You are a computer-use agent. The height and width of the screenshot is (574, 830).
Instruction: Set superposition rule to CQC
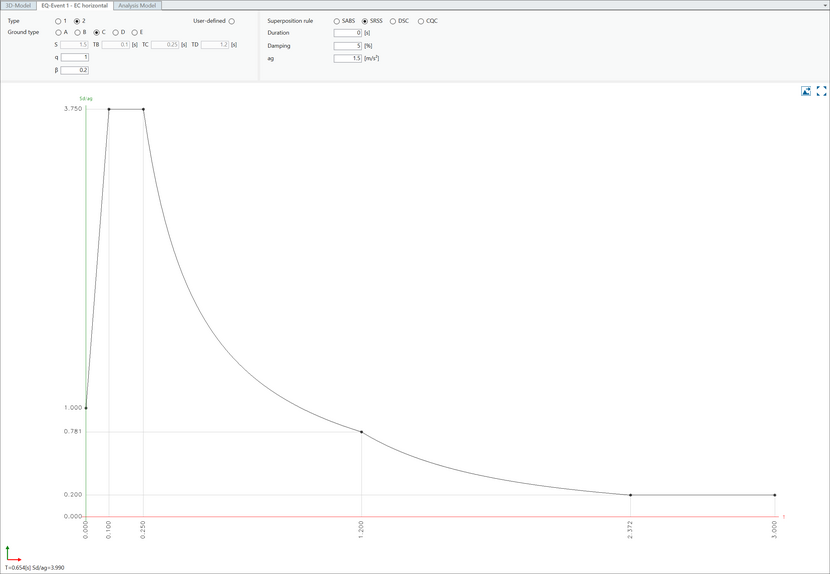(x=420, y=21)
